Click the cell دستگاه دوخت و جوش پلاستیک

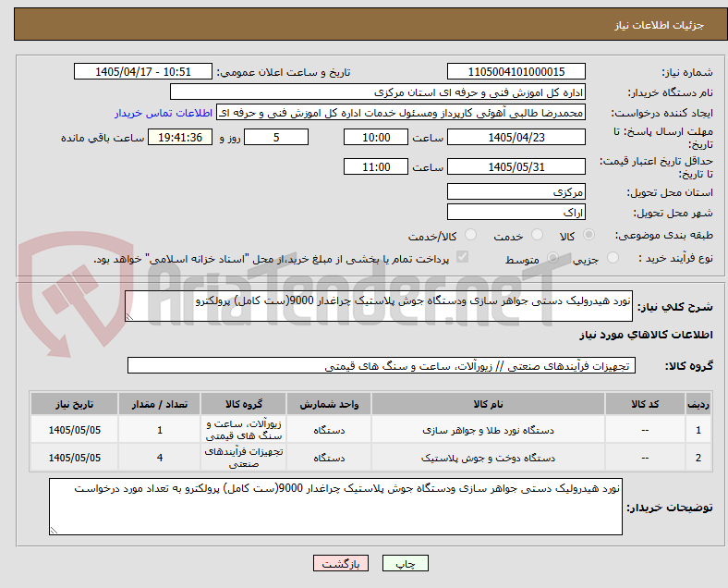pyautogui.click(x=488, y=458)
